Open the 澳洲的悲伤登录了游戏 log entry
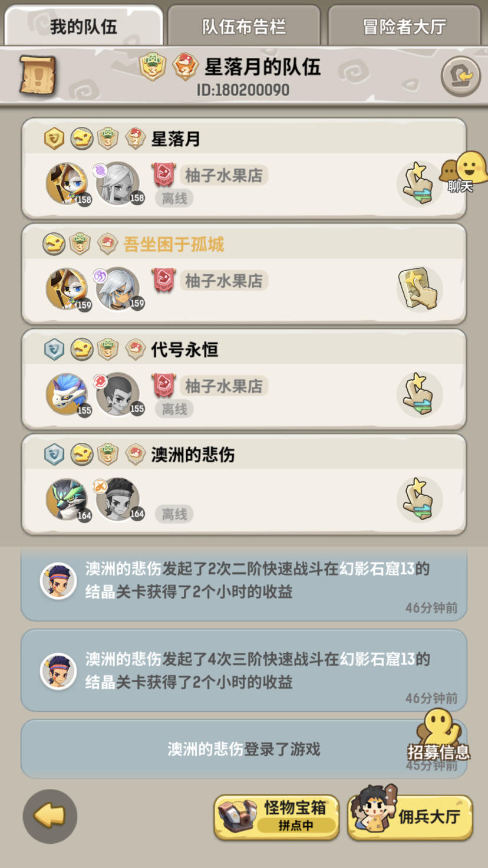Screen dimensions: 488x868 point(244,749)
